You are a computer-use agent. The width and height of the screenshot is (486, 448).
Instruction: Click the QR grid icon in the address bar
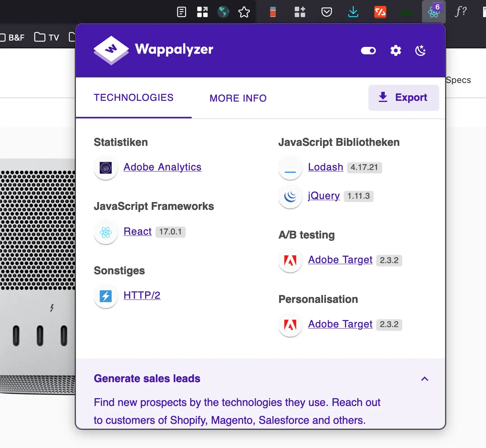click(x=202, y=12)
